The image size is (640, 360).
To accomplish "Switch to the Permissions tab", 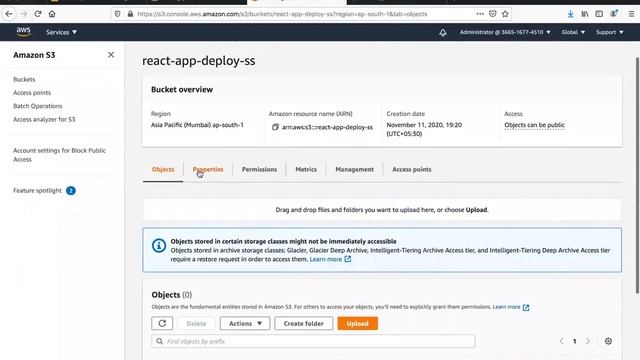I will tap(259, 169).
